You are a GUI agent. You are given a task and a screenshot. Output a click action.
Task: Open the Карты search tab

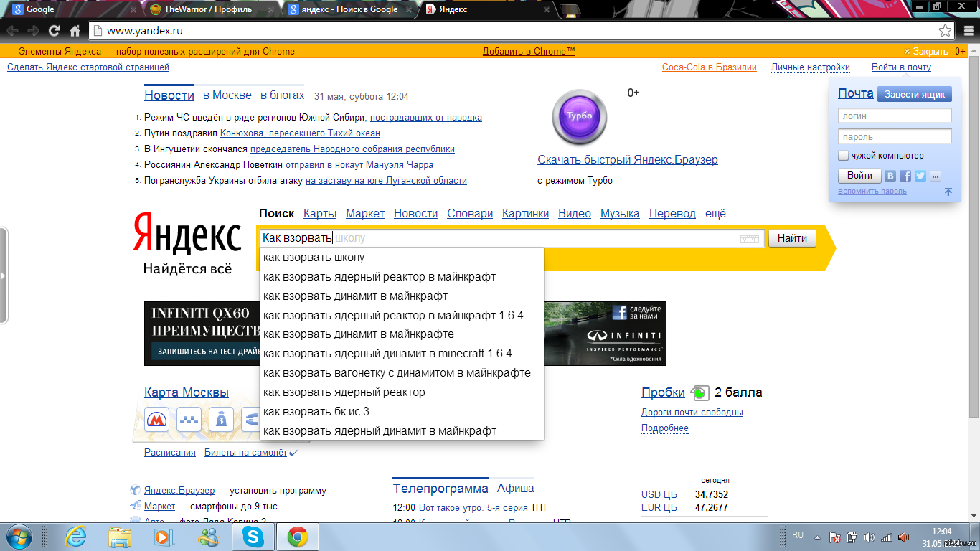tap(320, 213)
